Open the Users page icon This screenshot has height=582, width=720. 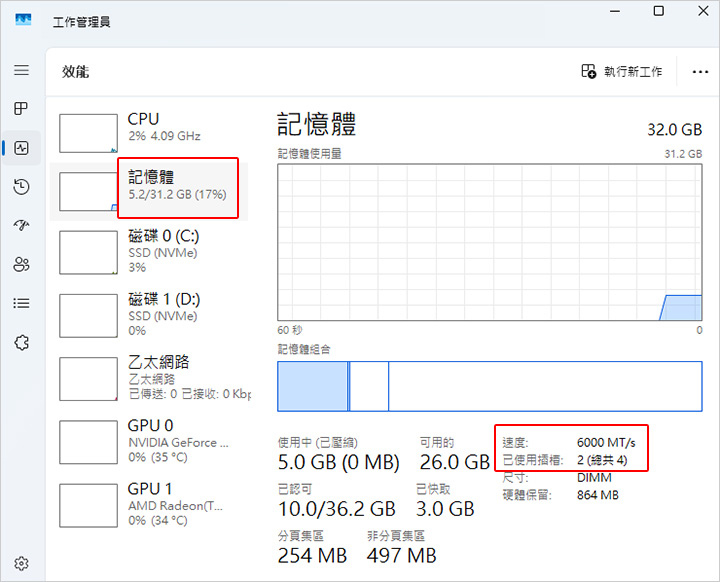point(21,264)
